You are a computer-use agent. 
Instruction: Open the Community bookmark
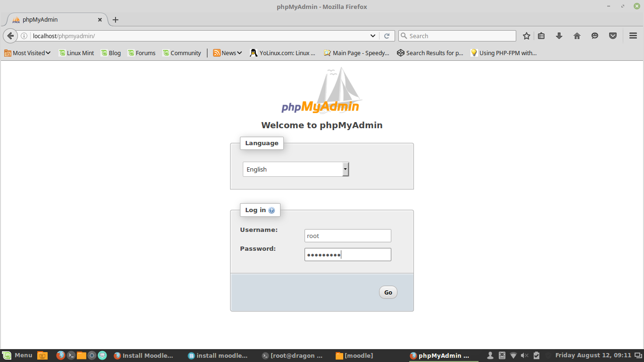(x=182, y=53)
